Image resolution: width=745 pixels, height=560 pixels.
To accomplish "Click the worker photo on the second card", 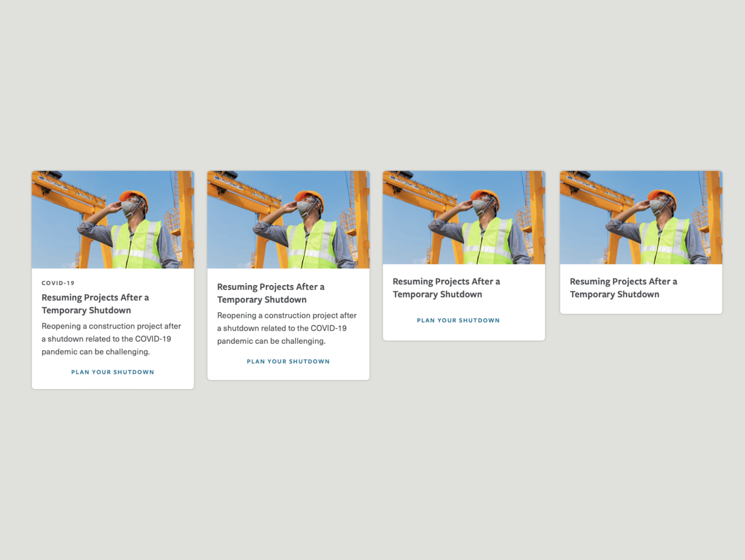I will pyautogui.click(x=288, y=220).
